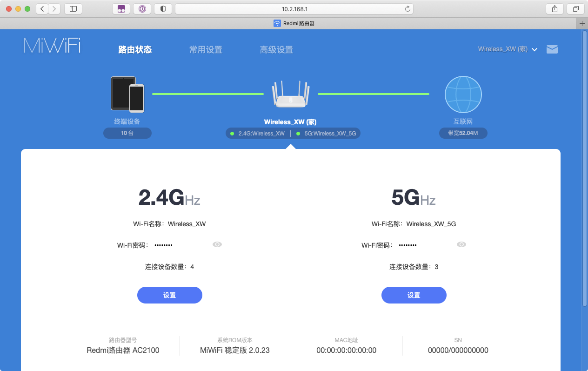Click the terminal devices tablet and phone icon
Viewport: 588px width, 371px height.
[127, 94]
